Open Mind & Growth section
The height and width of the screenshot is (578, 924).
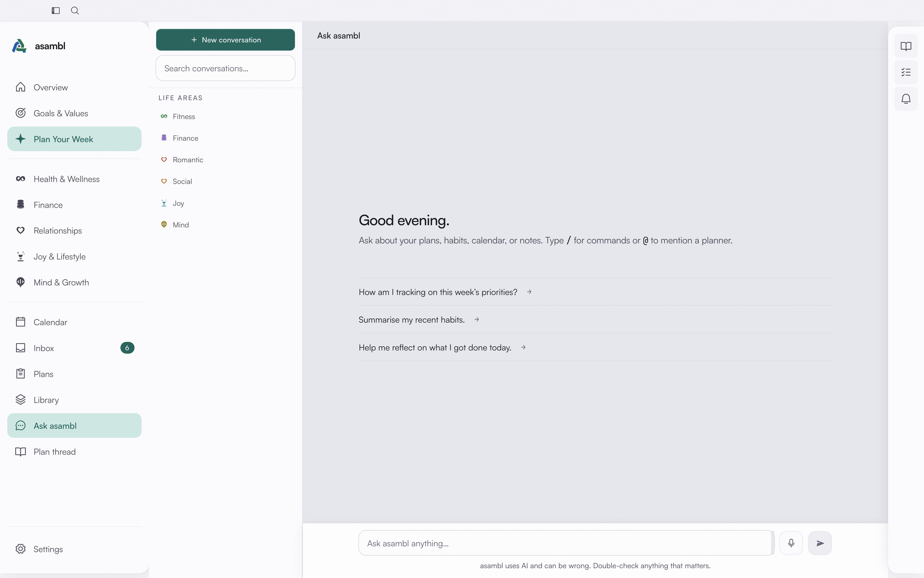(x=74, y=283)
